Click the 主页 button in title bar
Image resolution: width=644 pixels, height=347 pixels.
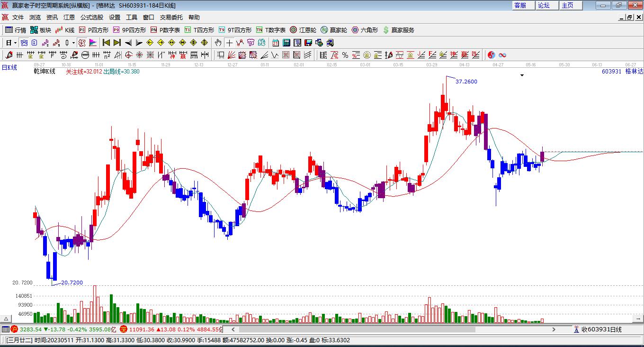tap(570, 5)
